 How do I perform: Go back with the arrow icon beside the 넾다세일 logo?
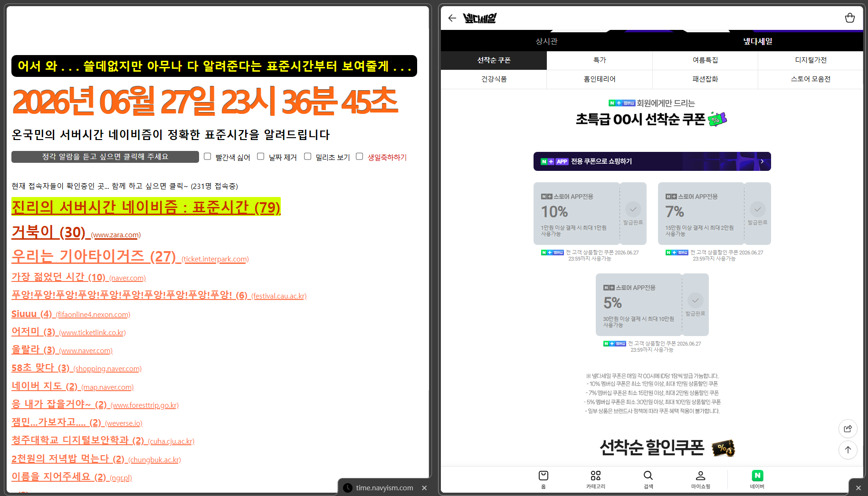452,18
